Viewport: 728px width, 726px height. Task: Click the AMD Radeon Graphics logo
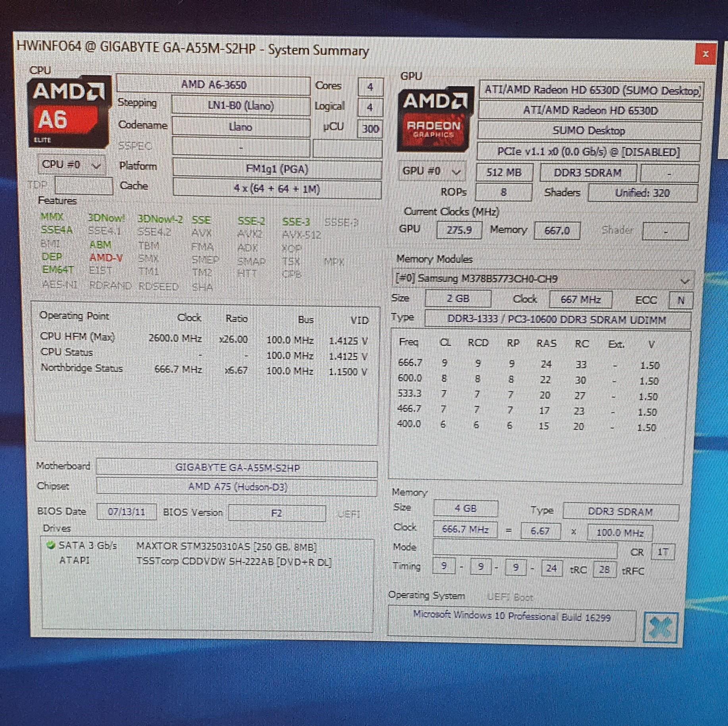coord(435,119)
